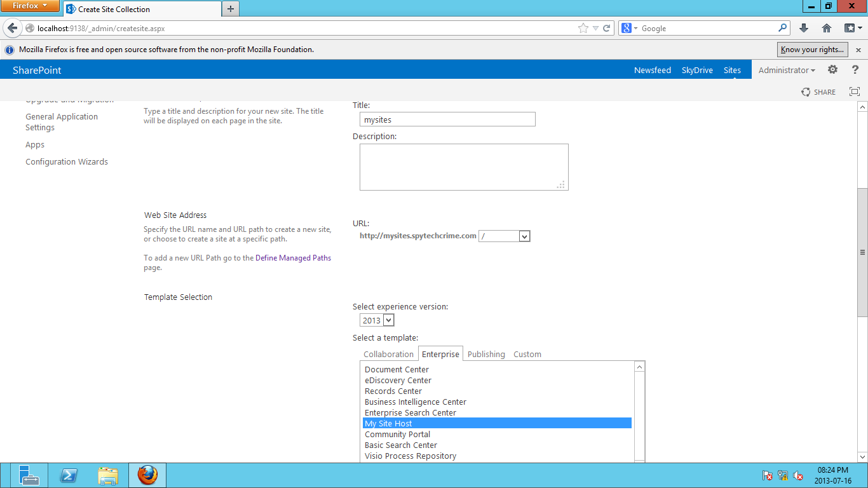The width and height of the screenshot is (868, 488).
Task: Switch to the Custom template tab
Action: (x=527, y=354)
